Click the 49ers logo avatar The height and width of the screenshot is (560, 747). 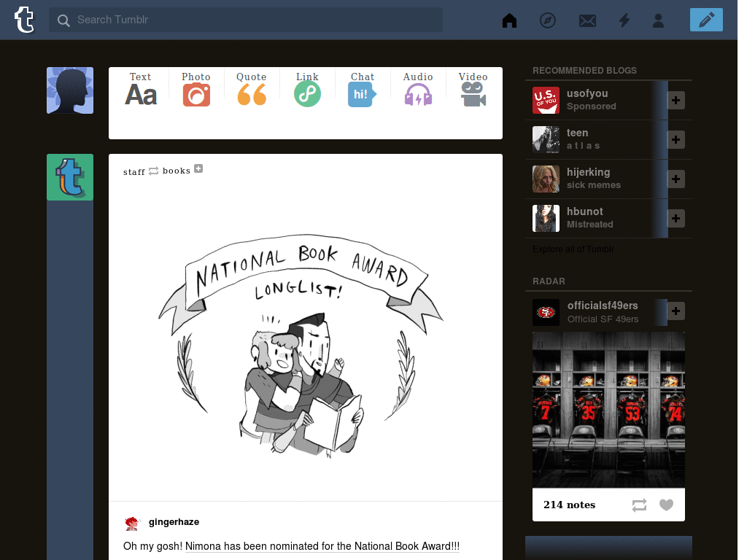point(546,312)
